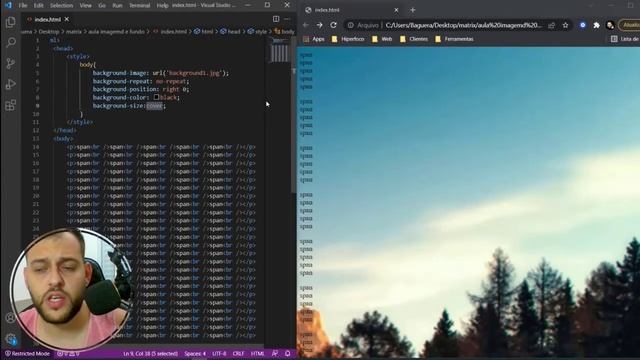Click the share icon in the address bar
Viewport: 640px width, 360px height.
pos(551,25)
